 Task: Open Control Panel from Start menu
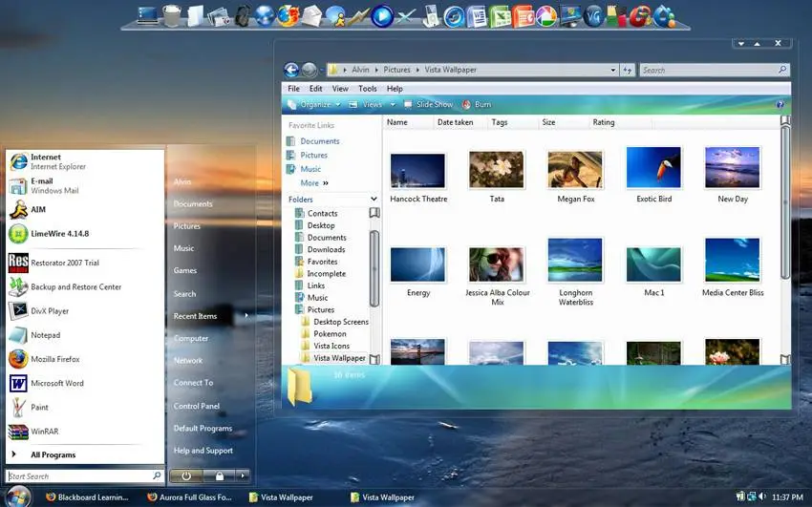coord(196,406)
